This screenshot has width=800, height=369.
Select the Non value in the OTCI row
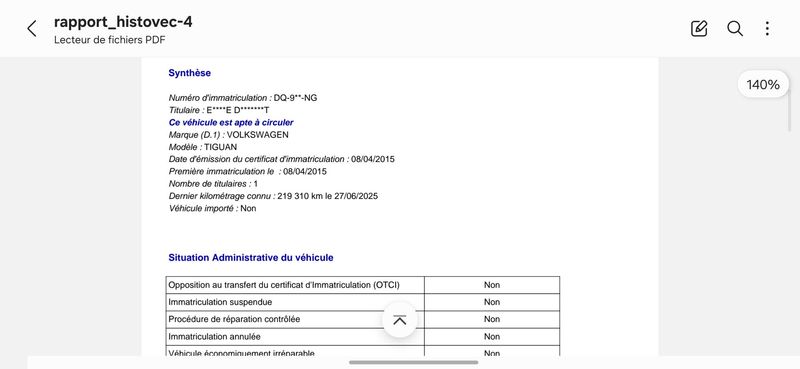tap(492, 285)
